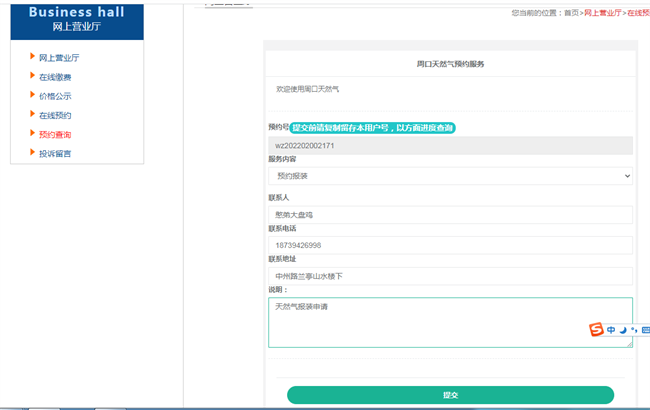Click the textarea resize handle corner
The width and height of the screenshot is (650, 410).
pos(629,344)
